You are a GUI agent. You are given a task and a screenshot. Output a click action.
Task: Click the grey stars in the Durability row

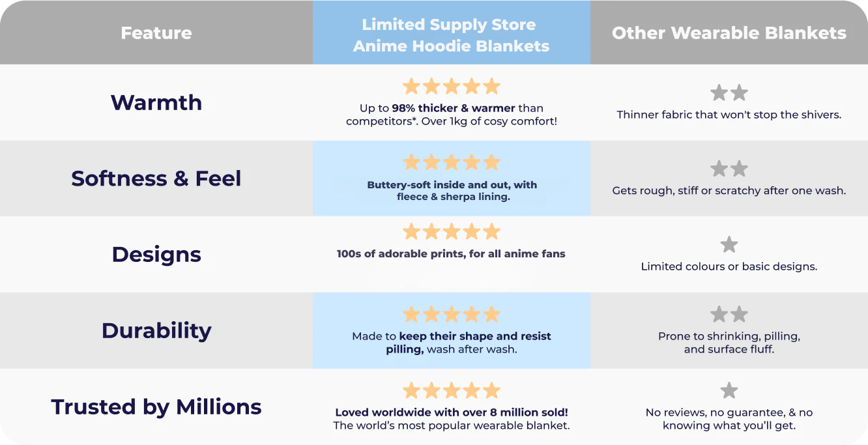point(729,315)
